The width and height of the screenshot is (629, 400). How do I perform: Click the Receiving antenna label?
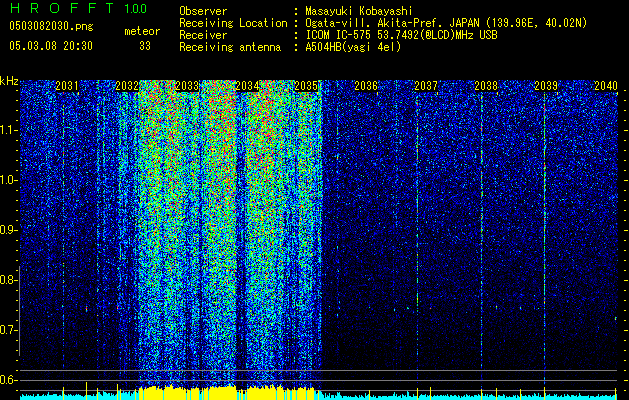230,47
